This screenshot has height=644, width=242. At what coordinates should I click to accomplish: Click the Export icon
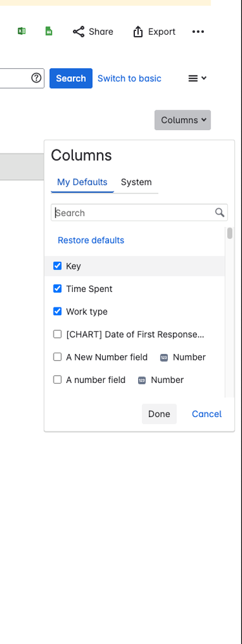pos(138,32)
